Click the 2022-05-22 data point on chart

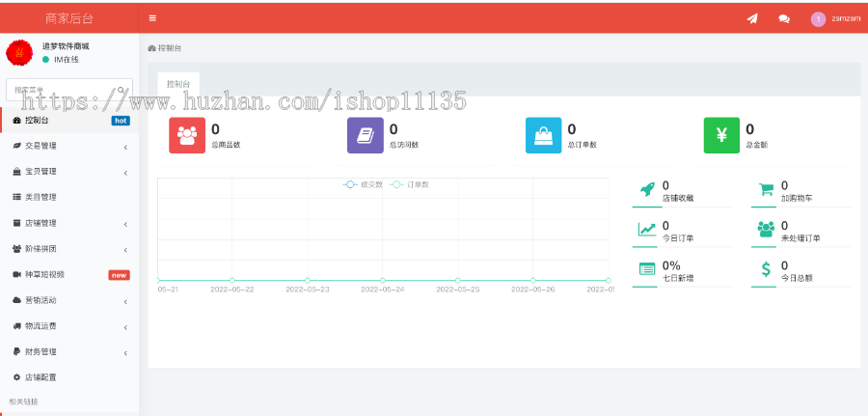click(x=231, y=280)
